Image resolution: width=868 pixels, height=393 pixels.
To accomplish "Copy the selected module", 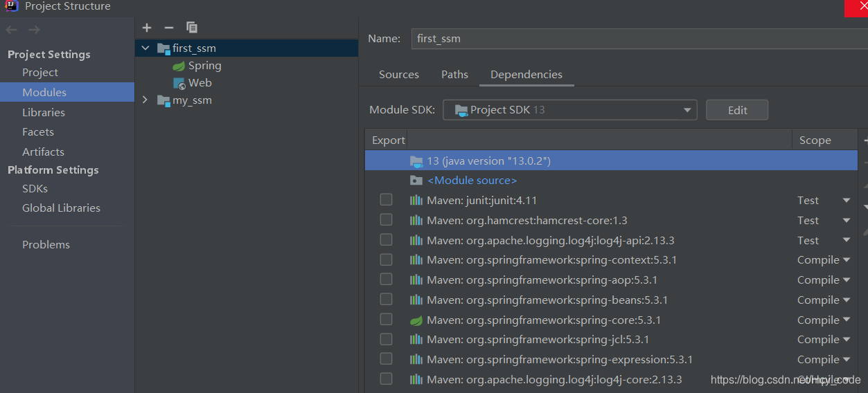I will coord(192,28).
